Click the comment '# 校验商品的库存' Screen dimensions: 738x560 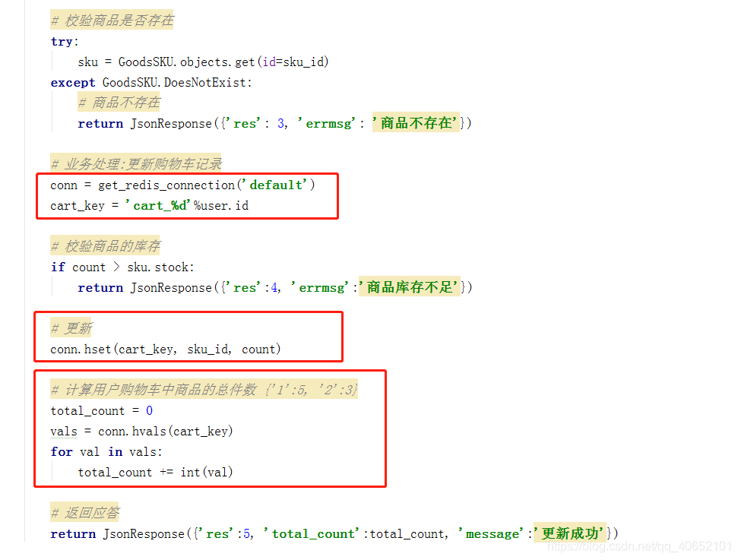coord(105,245)
